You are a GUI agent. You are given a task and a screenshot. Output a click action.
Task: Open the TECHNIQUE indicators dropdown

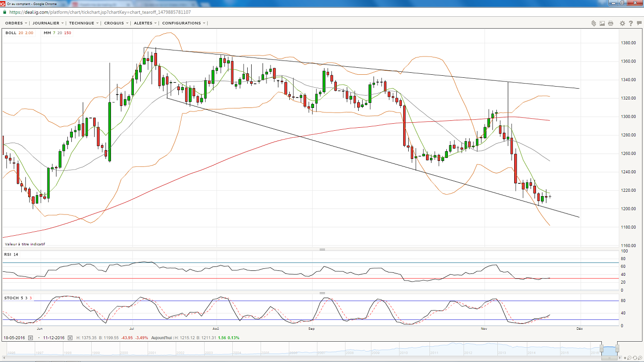point(83,23)
